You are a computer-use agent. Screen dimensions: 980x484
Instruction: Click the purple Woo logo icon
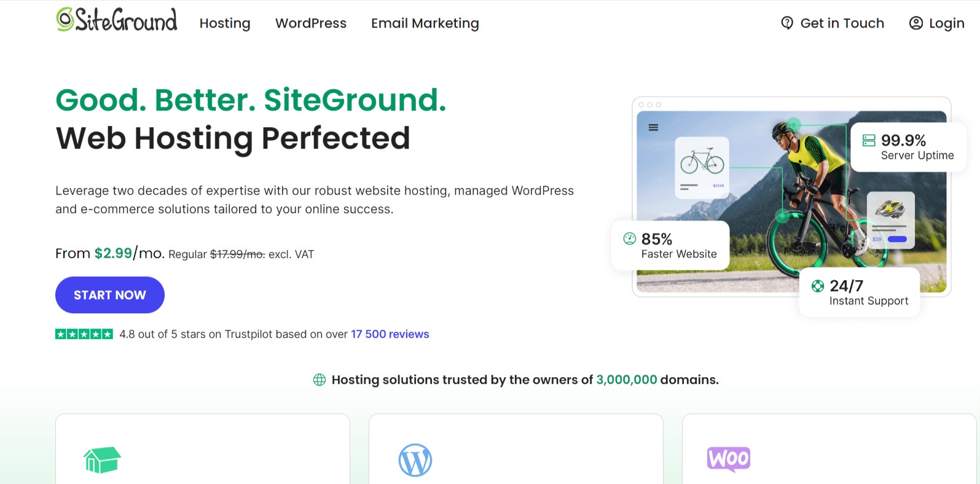[729, 459]
